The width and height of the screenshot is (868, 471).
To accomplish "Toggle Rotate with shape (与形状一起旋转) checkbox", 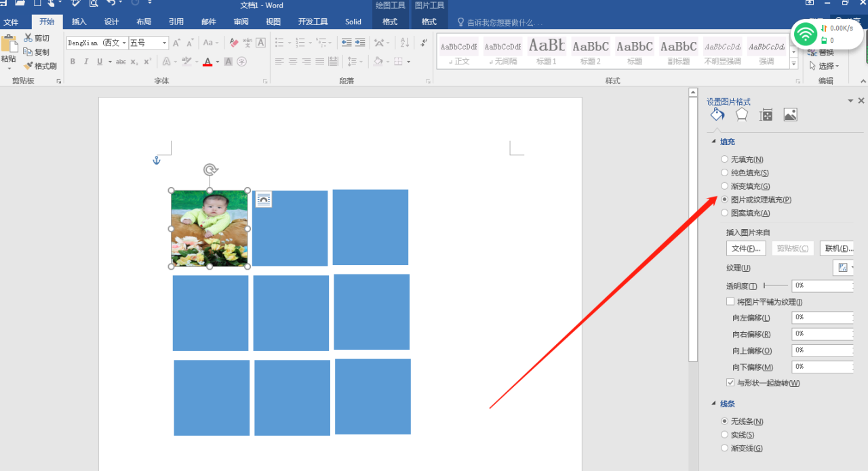I will click(730, 383).
